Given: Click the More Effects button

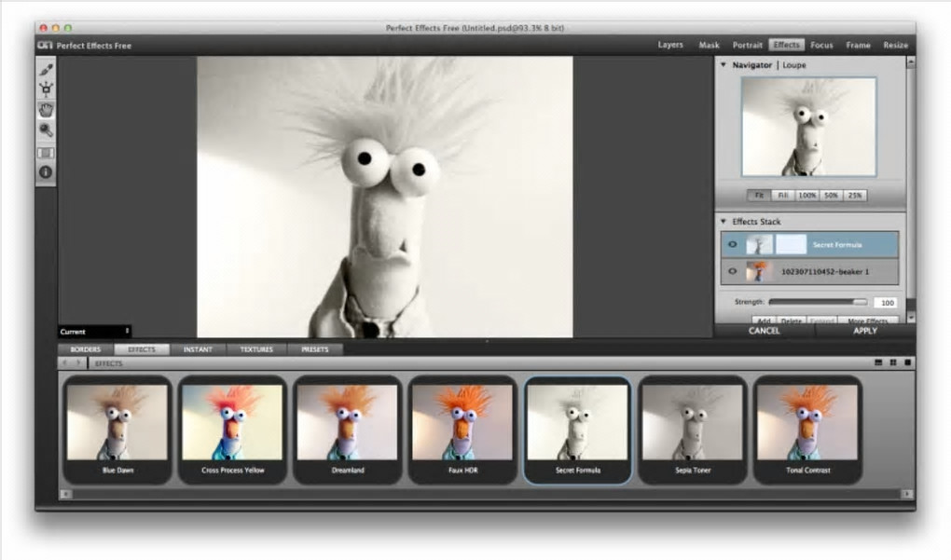Looking at the screenshot, I should click(867, 321).
